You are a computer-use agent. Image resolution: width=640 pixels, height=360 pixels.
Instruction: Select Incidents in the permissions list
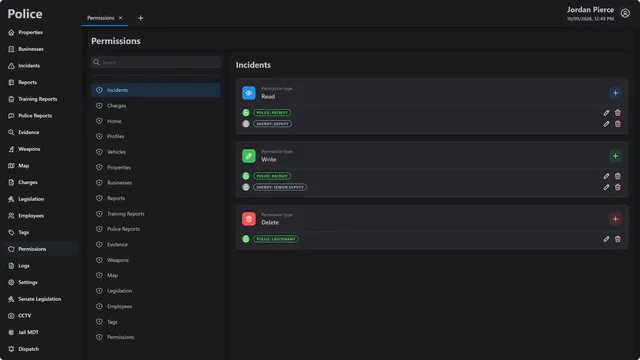[x=156, y=90]
